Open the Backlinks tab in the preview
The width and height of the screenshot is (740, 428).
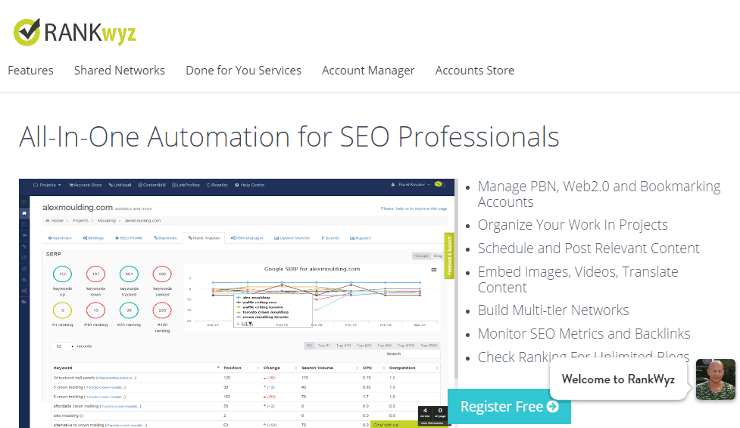pos(166,238)
